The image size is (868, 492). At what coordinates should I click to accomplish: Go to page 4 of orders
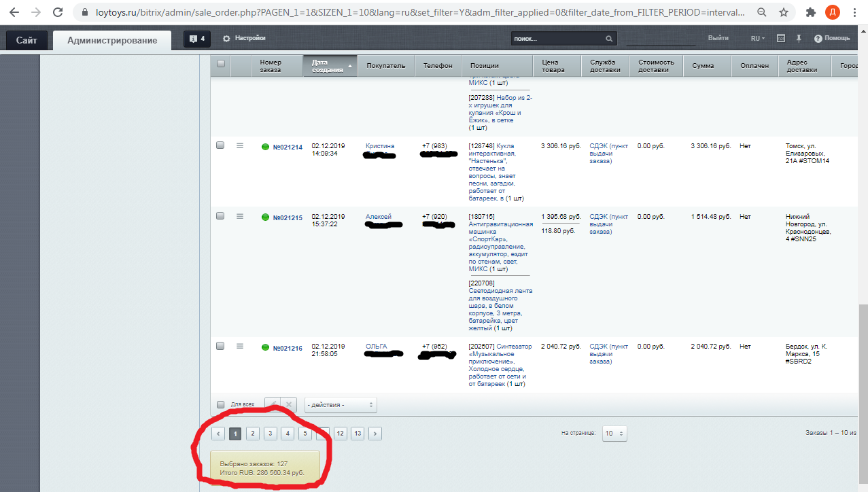point(288,433)
